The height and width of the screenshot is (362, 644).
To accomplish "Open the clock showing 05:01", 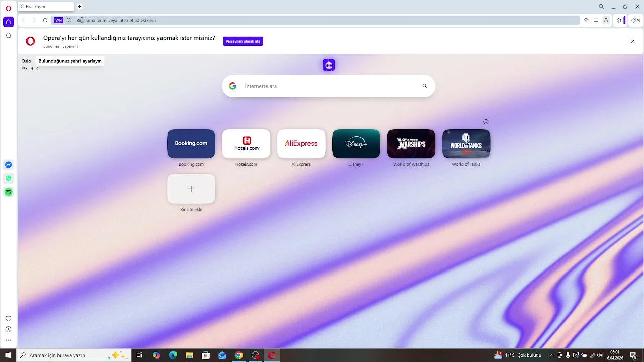I will point(615,355).
